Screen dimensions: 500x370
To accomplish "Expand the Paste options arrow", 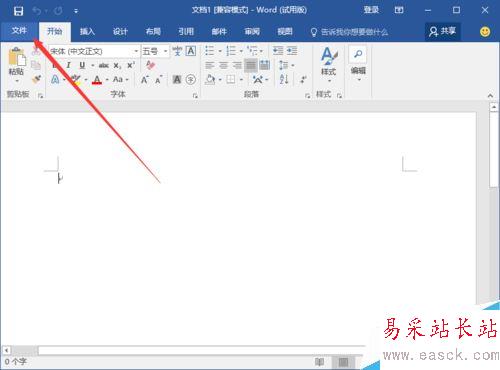I will click(x=17, y=81).
